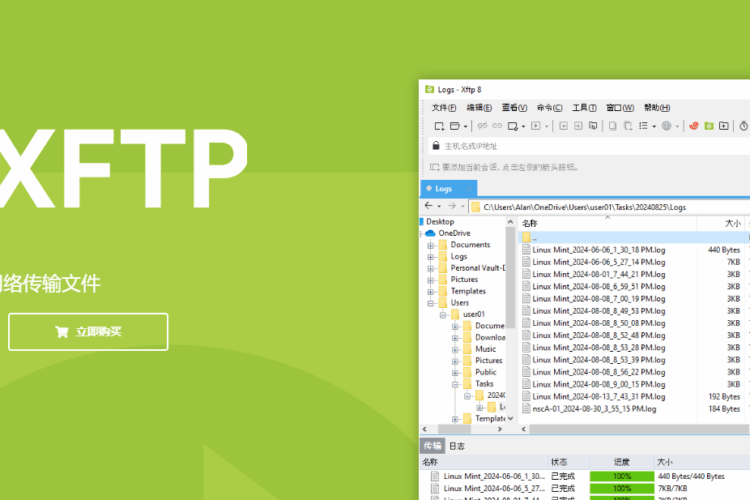
Task: Click the new transfer window icon
Action: pos(724,126)
